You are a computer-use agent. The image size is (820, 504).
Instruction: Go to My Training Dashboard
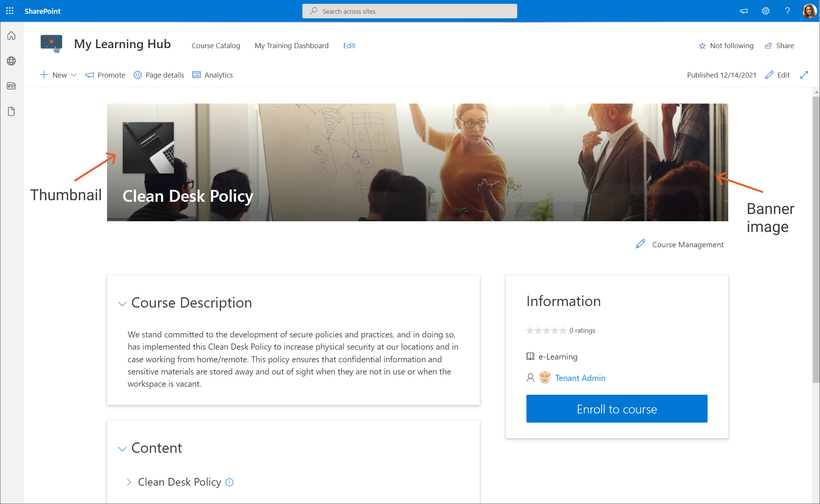(x=291, y=45)
